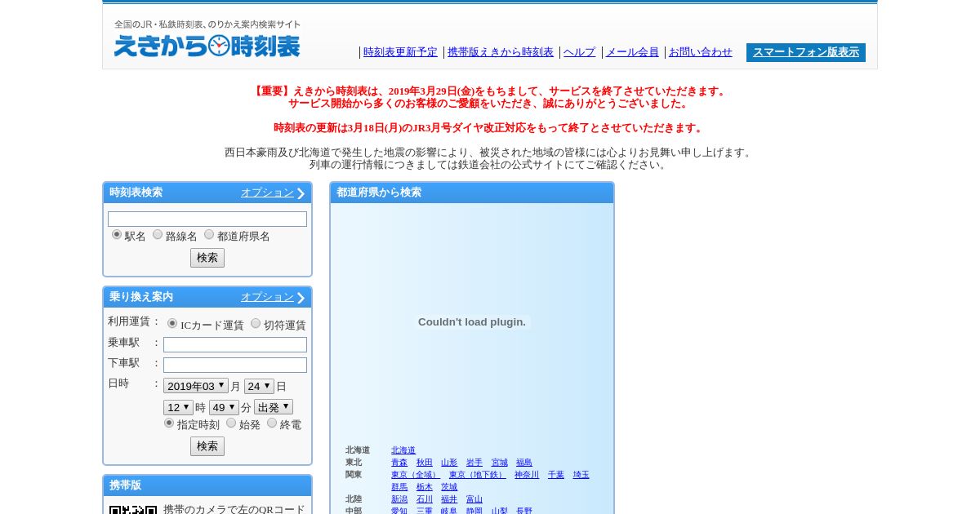This screenshot has width=980, height=514.
Task: Open the 北海道 prefecture link
Action: pos(403,450)
